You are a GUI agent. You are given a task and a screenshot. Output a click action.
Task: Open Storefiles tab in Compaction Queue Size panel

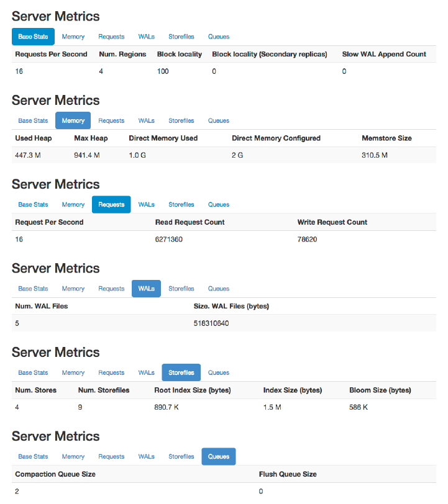(x=181, y=456)
